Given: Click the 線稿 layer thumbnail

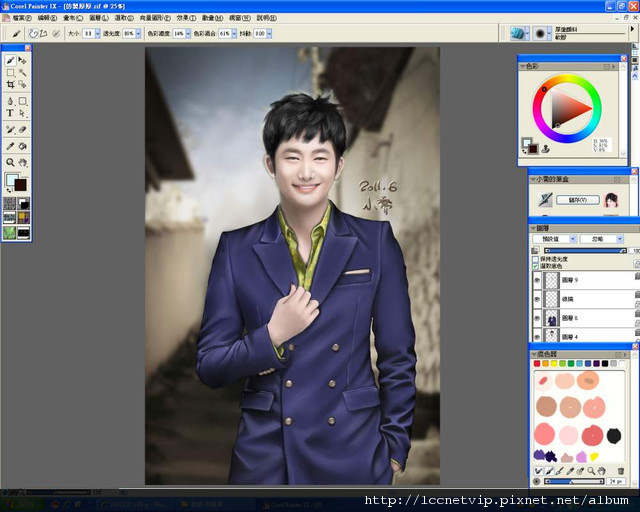Looking at the screenshot, I should pyautogui.click(x=552, y=299).
